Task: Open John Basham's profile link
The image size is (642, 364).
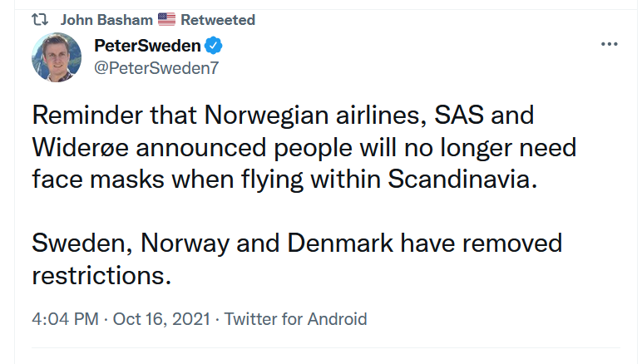Action: click(106, 20)
